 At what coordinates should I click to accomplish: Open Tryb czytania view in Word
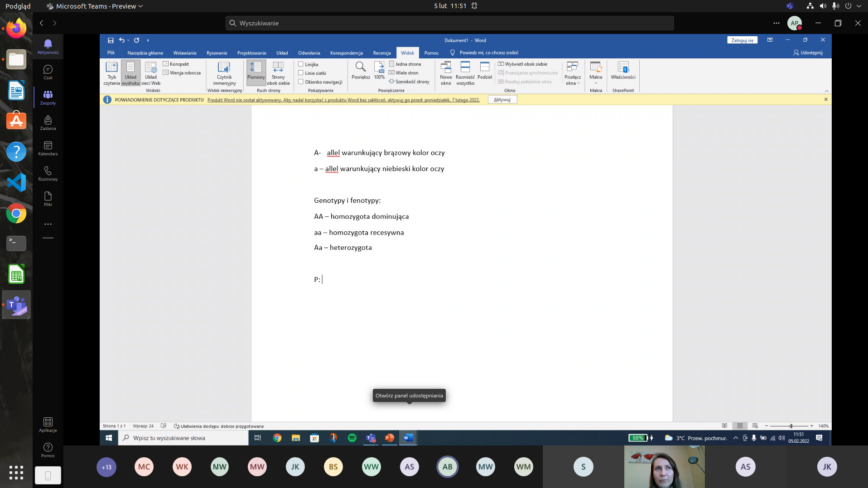click(112, 73)
